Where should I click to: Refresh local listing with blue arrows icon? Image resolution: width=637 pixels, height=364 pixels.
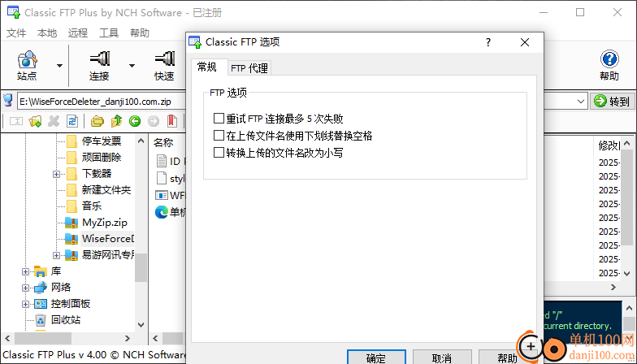click(72, 120)
